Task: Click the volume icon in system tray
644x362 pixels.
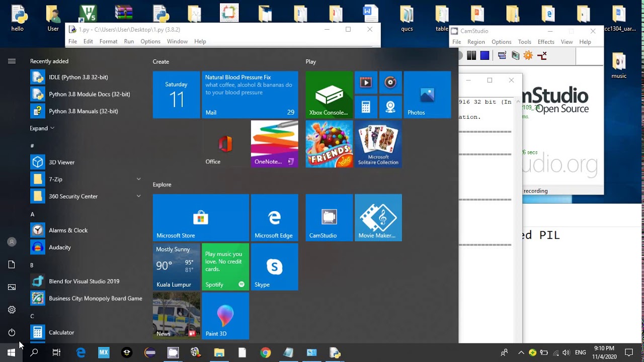Action: coord(566,352)
